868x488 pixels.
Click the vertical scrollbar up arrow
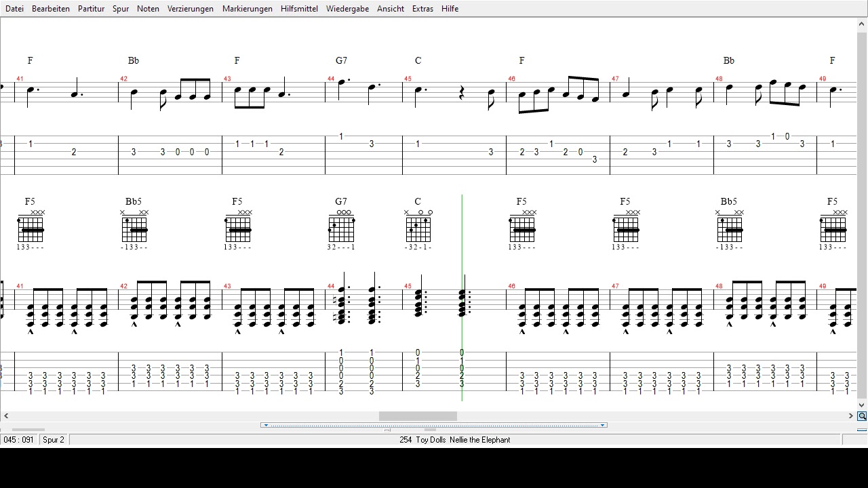coord(862,24)
